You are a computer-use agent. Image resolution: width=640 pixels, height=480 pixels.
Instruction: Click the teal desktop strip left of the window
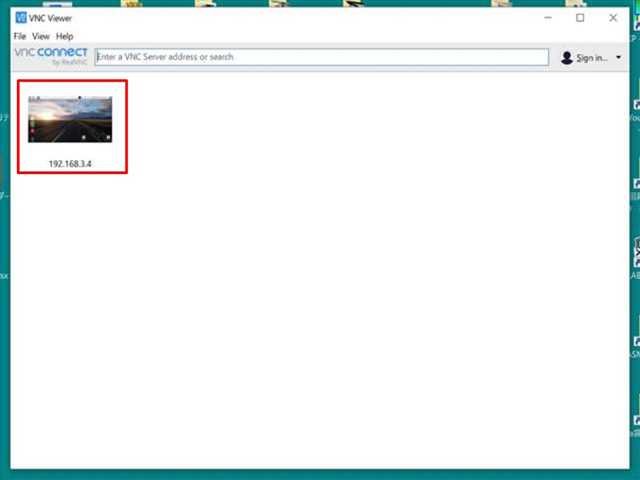pos(5,300)
